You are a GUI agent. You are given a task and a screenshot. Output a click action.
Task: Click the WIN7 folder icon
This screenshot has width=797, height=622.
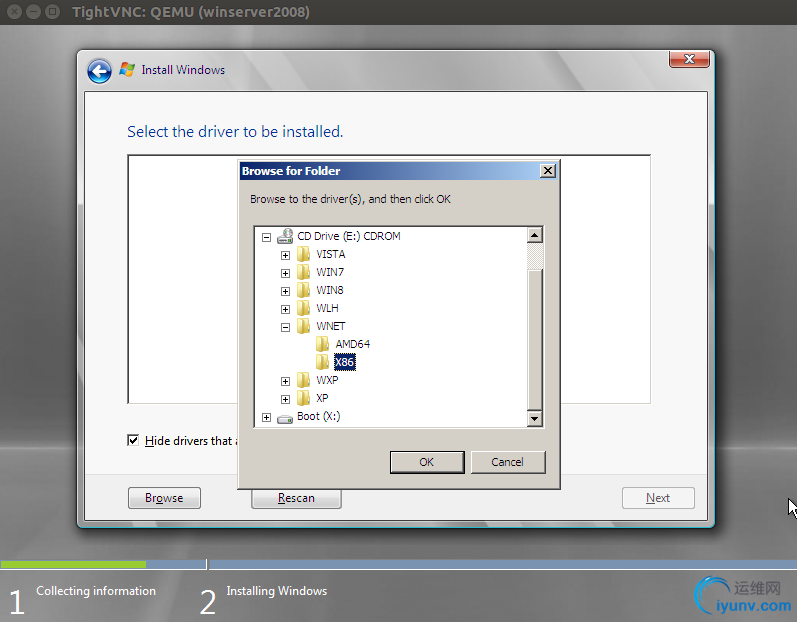[303, 272]
